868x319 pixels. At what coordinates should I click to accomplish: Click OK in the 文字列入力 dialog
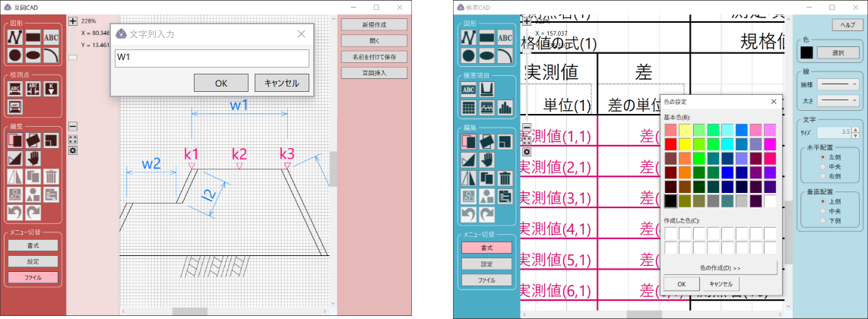coord(220,83)
